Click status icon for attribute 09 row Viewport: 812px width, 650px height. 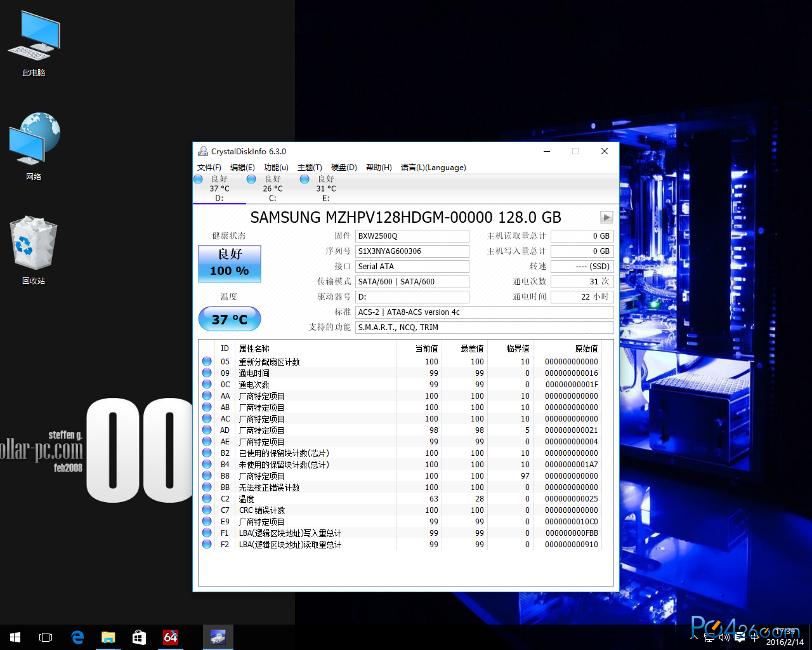[207, 373]
